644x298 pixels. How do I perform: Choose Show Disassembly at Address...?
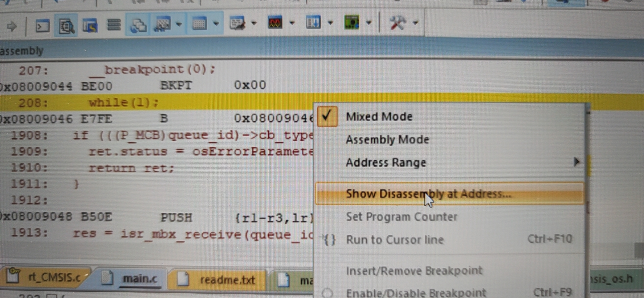click(x=450, y=194)
